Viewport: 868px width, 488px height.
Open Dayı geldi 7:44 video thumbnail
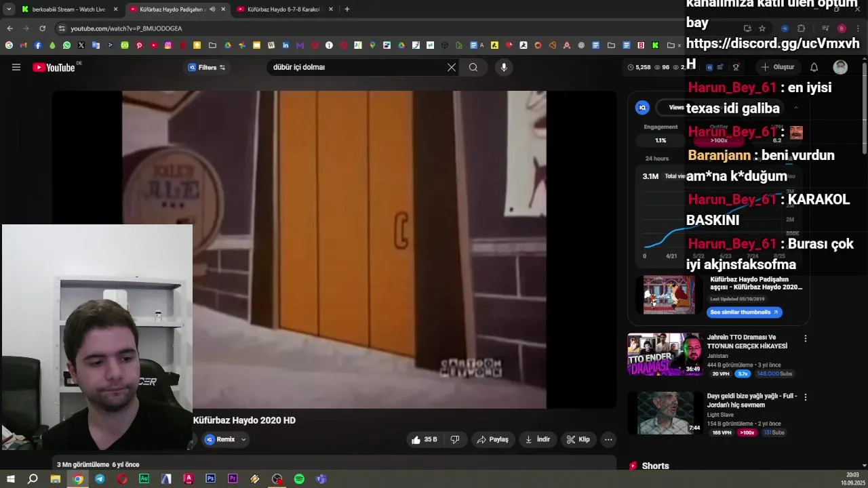click(665, 413)
